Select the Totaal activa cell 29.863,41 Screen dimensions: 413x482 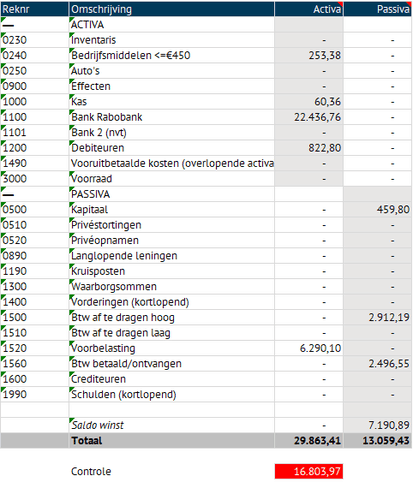coord(309,441)
